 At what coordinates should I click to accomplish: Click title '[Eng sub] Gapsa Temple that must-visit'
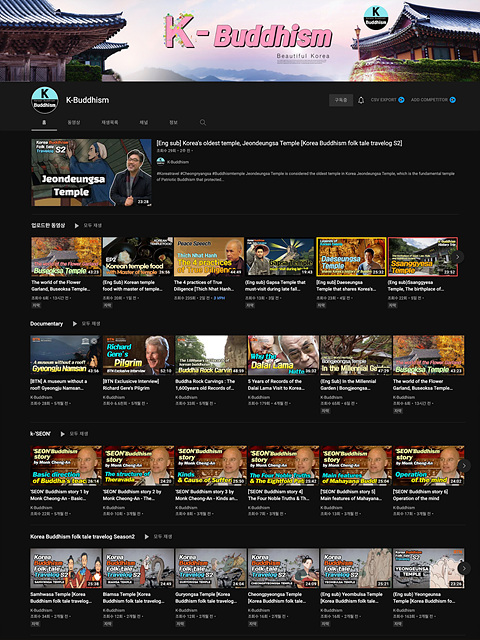[x=275, y=285]
